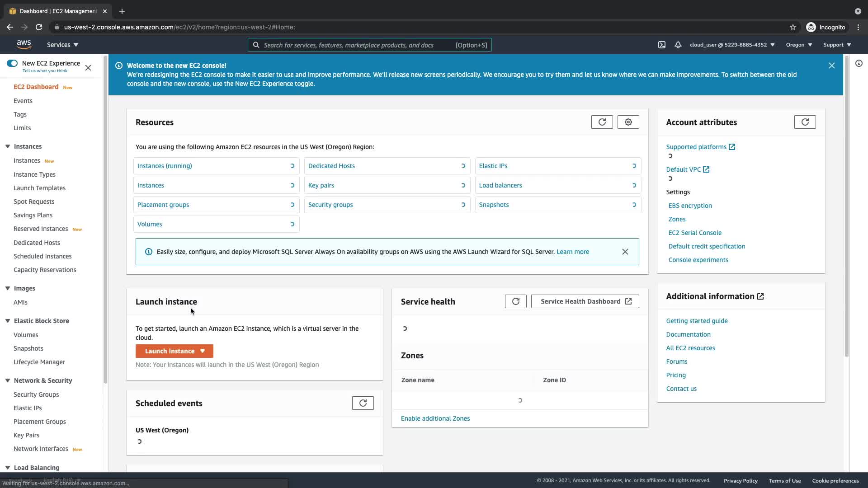Viewport: 868px width, 488px height.
Task: Close the Welcome to new EC2 console banner
Action: (831, 66)
